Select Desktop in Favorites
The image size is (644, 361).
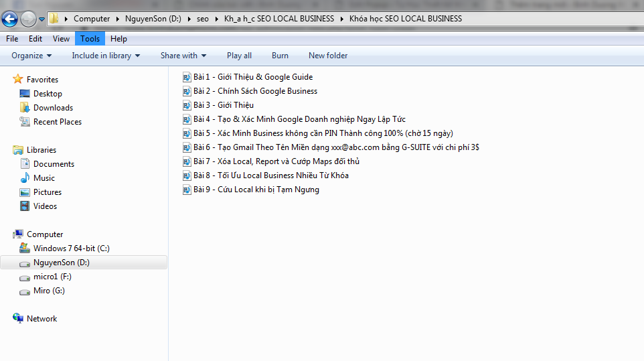click(48, 94)
